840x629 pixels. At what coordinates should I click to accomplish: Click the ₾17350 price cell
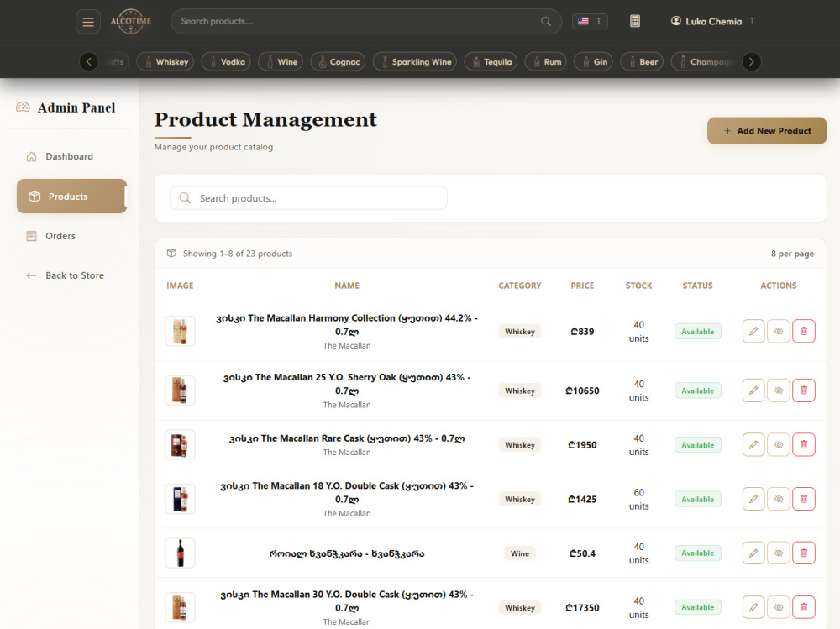tap(582, 607)
